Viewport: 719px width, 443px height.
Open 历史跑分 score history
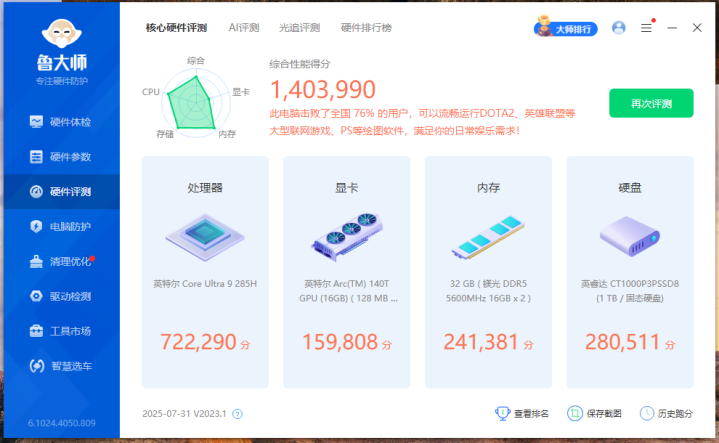(x=666, y=414)
